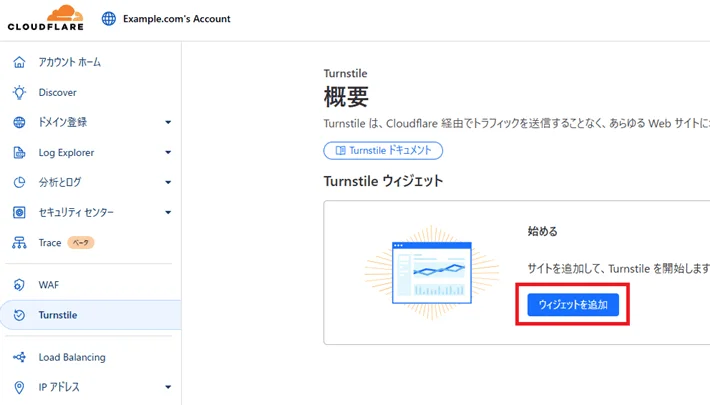Click the Turnstile widget illustration

coord(431,271)
